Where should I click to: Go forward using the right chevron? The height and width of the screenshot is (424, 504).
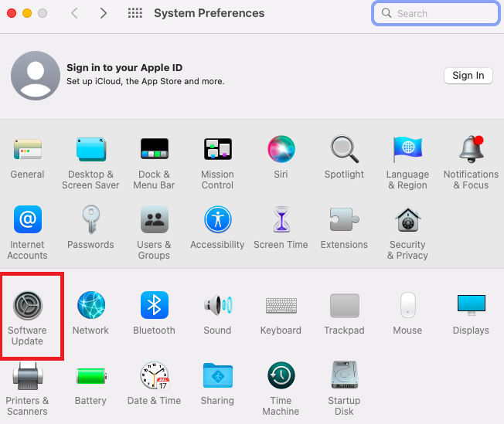coord(103,13)
